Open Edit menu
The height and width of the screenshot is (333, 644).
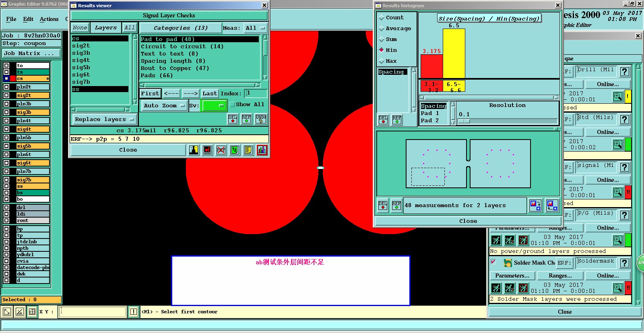coord(28,19)
